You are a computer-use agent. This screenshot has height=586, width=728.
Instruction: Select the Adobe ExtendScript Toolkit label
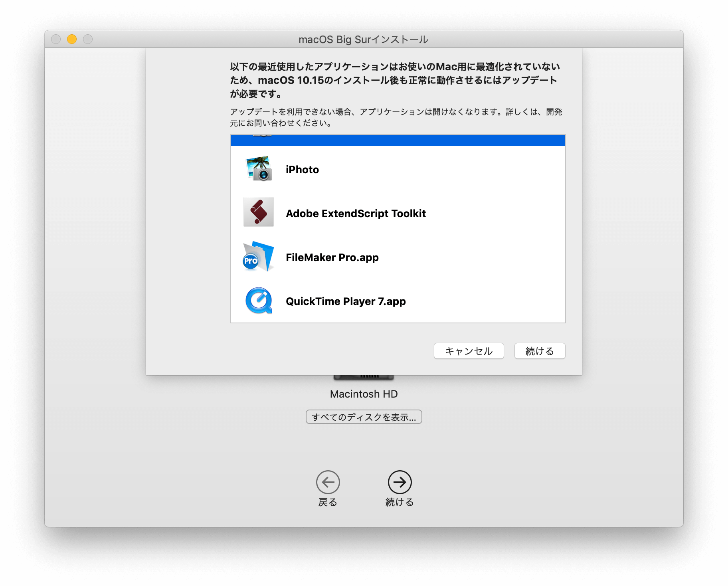[x=356, y=214]
